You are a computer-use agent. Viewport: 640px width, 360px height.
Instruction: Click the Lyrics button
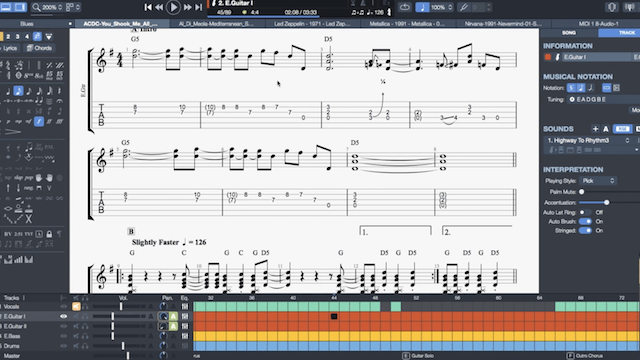pos(10,48)
